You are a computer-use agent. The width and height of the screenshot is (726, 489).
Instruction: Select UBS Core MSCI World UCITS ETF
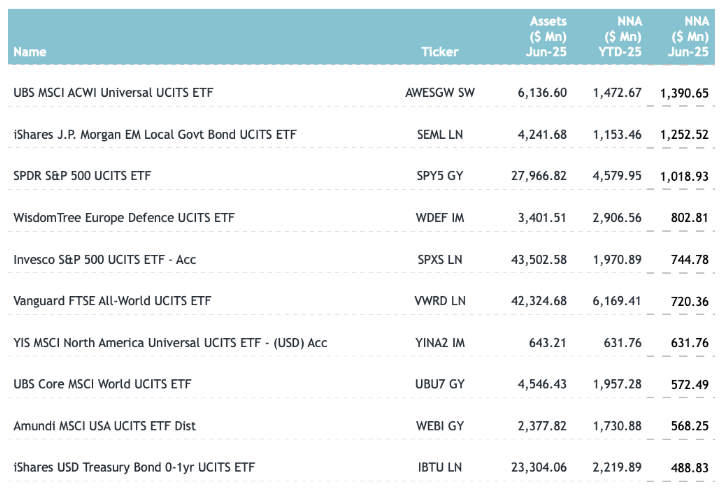pos(104,383)
